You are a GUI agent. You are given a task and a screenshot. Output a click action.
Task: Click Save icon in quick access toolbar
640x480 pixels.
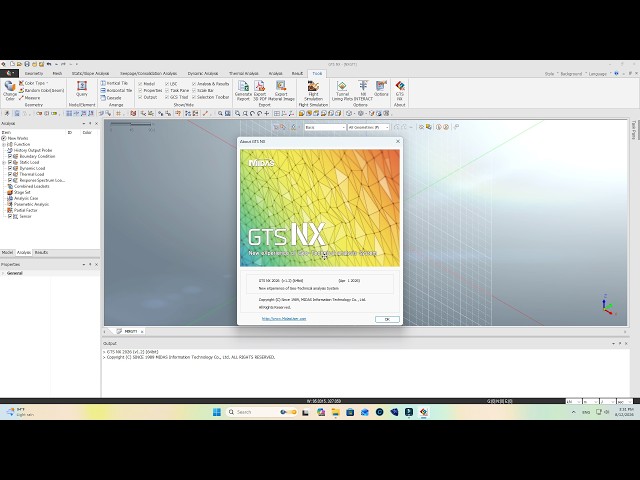coord(27,64)
